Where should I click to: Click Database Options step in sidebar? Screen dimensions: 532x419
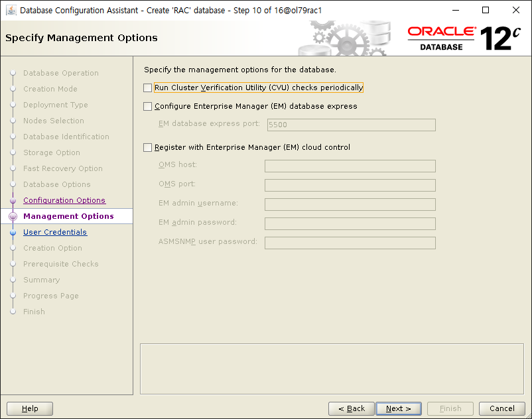click(x=56, y=184)
